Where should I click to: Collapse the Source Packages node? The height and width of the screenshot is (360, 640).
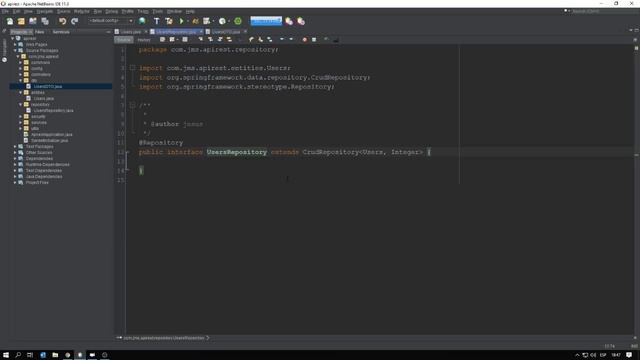click(16, 51)
